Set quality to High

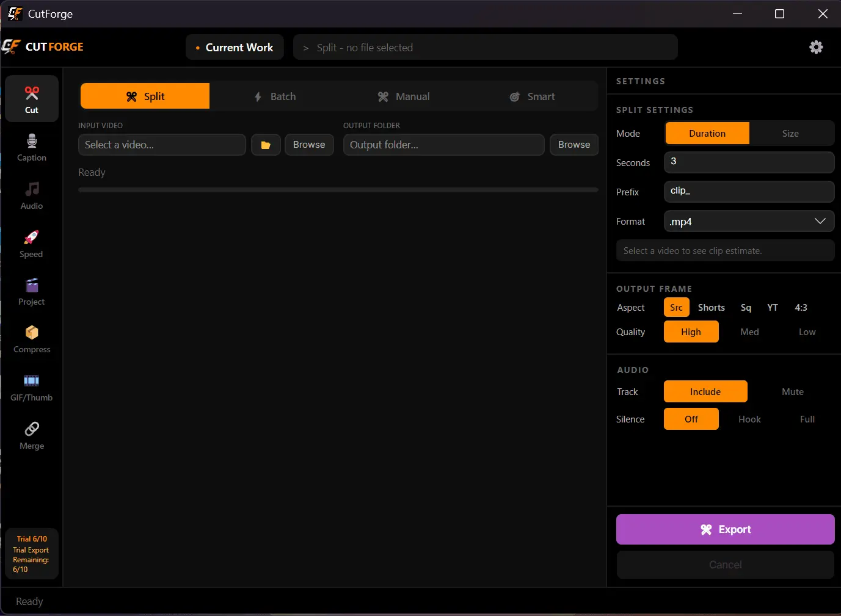[691, 332]
